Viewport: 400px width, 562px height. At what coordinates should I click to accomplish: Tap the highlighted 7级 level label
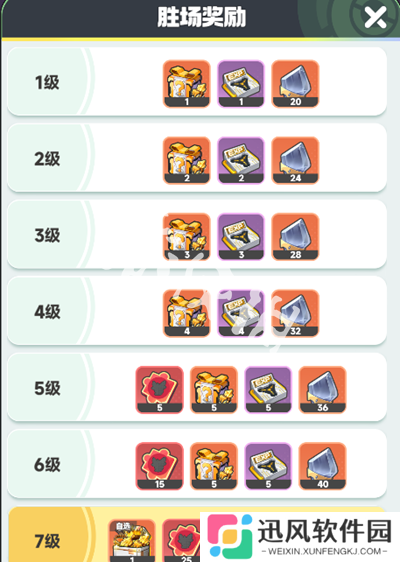click(47, 541)
